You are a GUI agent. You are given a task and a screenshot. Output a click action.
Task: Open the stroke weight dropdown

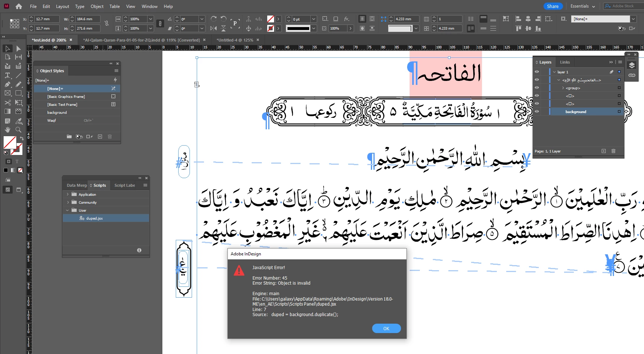(x=314, y=19)
